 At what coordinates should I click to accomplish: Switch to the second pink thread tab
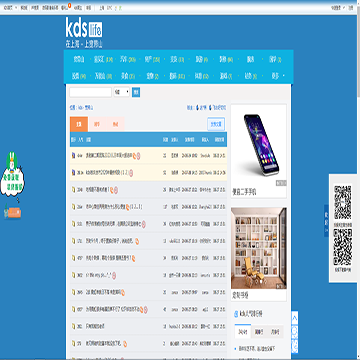click(x=97, y=124)
